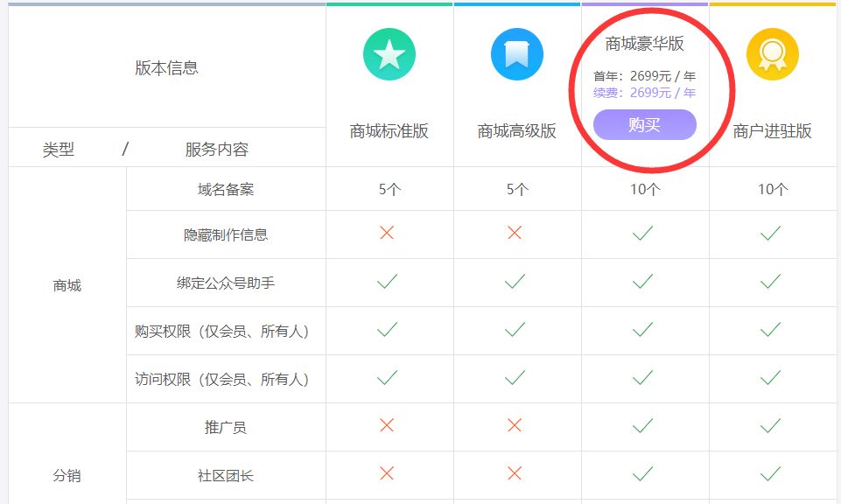Click the blue bookmark icon for 商城高级版
841x504 pixels.
pos(516,53)
